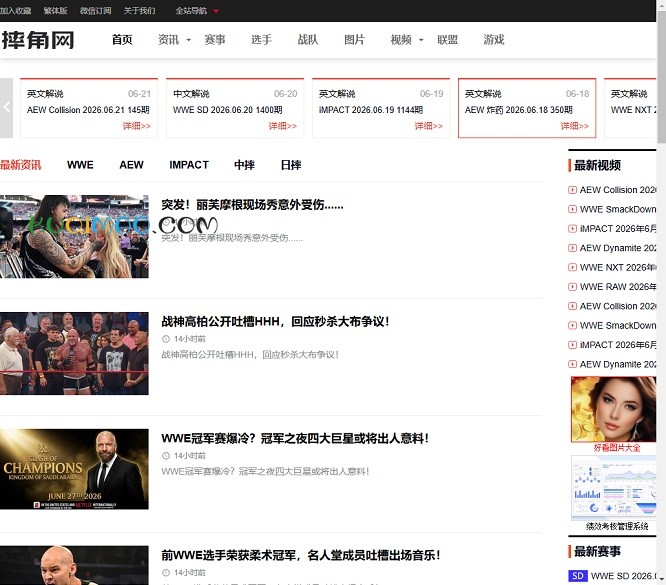Open article WWE冠军赛爆冷 headline
The height and width of the screenshot is (585, 666).
[295, 438]
